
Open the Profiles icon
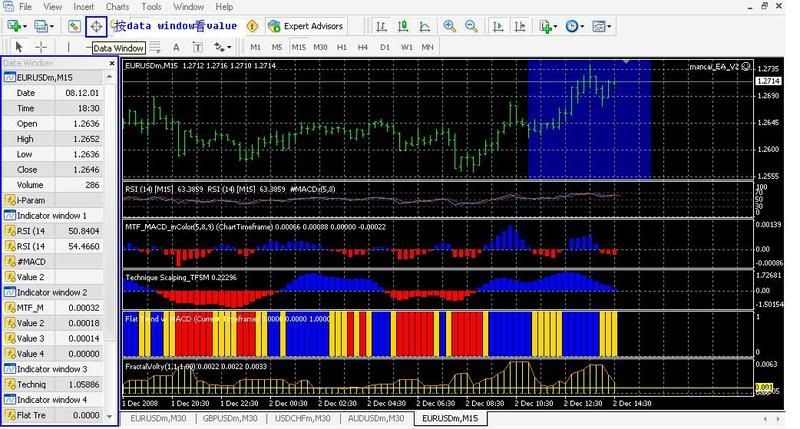[x=40, y=26]
